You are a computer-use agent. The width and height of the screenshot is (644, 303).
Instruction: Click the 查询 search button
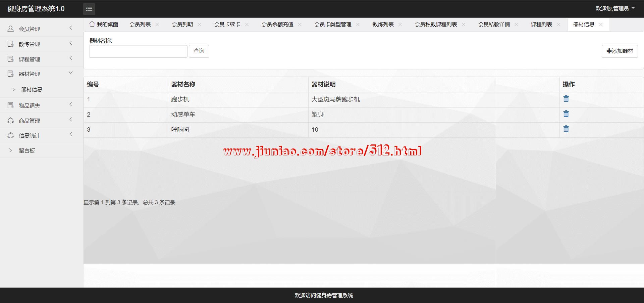click(x=199, y=51)
